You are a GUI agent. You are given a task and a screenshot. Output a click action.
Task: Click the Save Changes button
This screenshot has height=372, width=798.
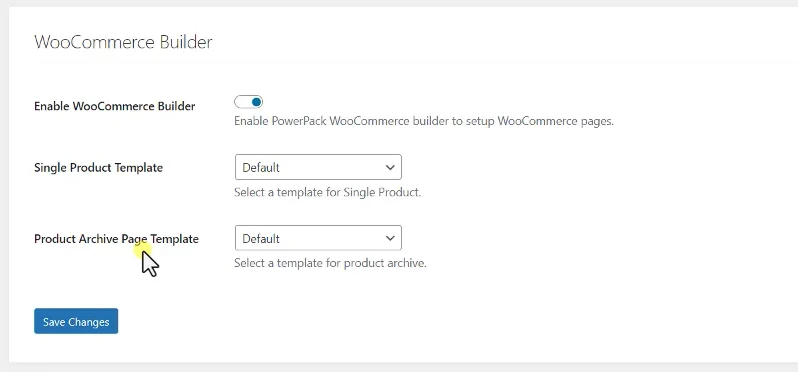coord(76,321)
